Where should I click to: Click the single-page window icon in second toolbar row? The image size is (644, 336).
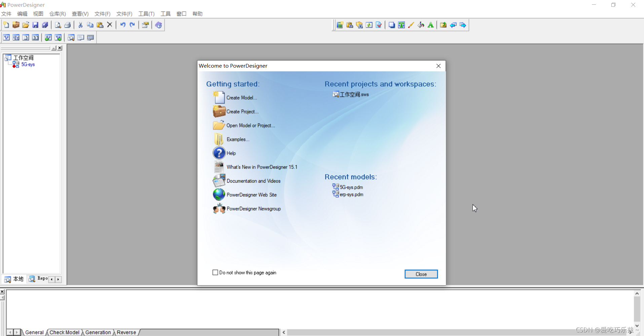tap(26, 38)
